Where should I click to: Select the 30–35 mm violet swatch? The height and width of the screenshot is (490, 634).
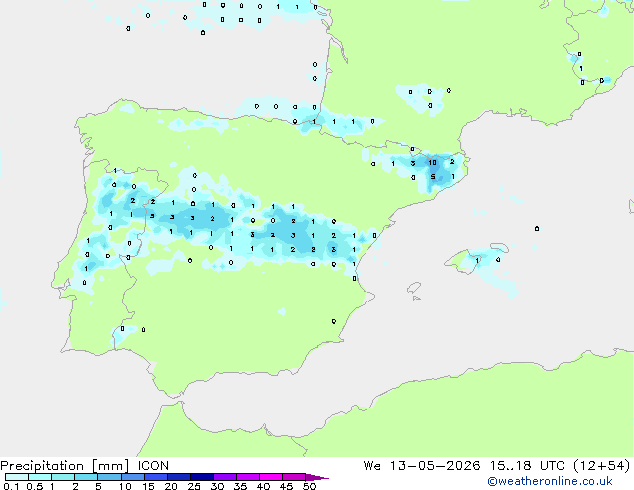(225, 477)
